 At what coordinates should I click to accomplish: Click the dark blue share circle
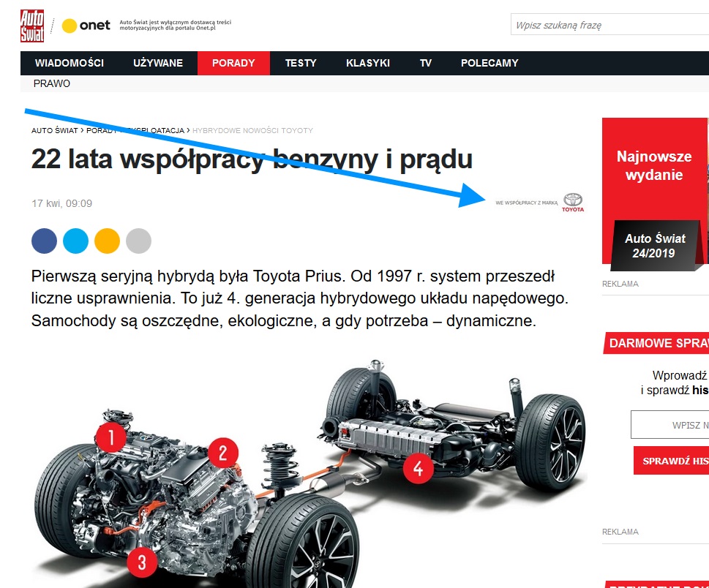(x=45, y=241)
